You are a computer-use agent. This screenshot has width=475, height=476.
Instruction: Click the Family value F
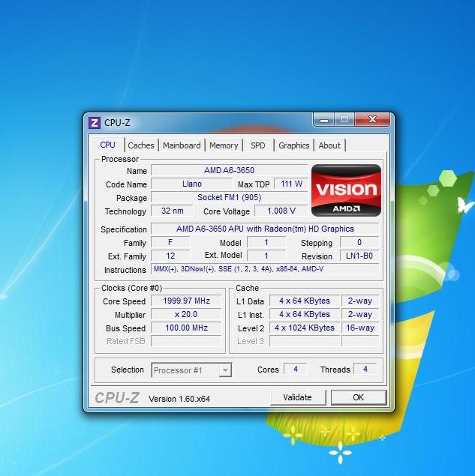170,242
